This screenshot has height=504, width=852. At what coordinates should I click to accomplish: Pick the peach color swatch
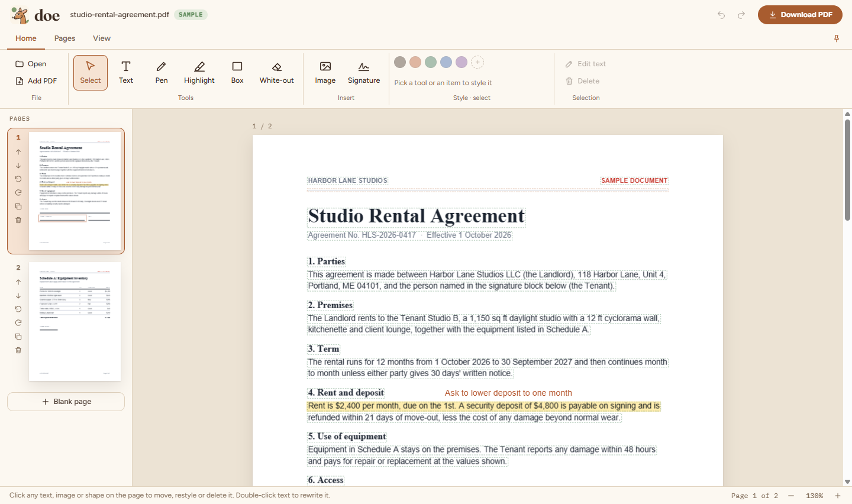click(x=415, y=62)
